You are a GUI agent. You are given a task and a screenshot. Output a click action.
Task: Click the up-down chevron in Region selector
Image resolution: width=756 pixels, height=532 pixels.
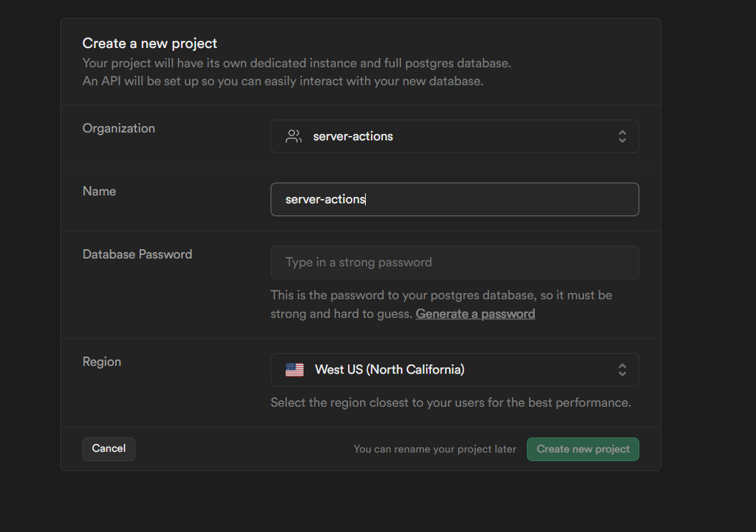tap(622, 370)
